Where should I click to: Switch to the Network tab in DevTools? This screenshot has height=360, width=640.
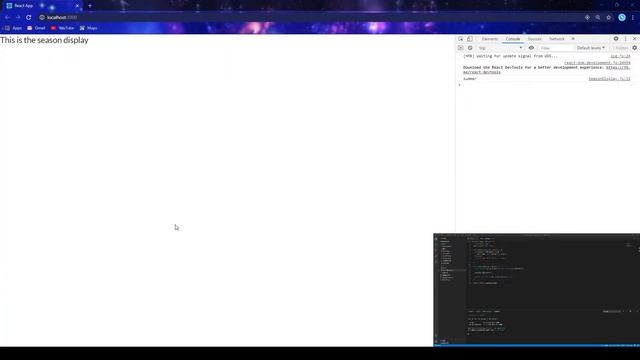coord(557,39)
